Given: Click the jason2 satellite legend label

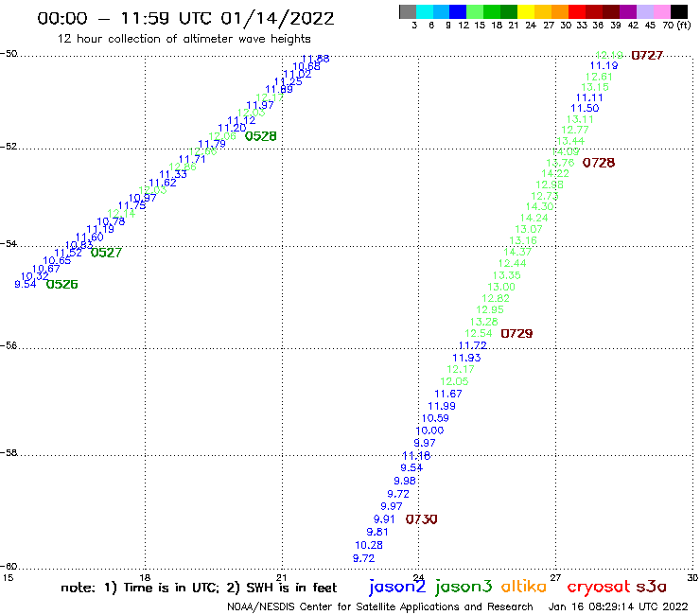Looking at the screenshot, I should 397,588.
